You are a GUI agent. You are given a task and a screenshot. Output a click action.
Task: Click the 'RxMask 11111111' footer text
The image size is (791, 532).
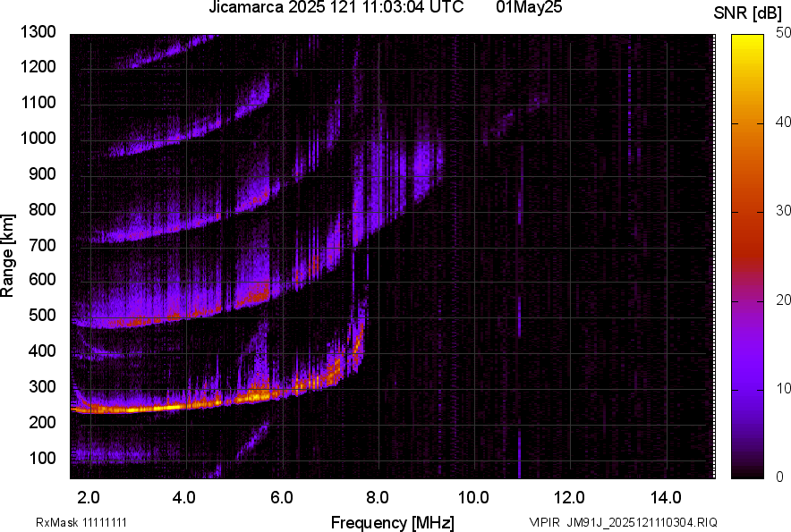click(81, 522)
